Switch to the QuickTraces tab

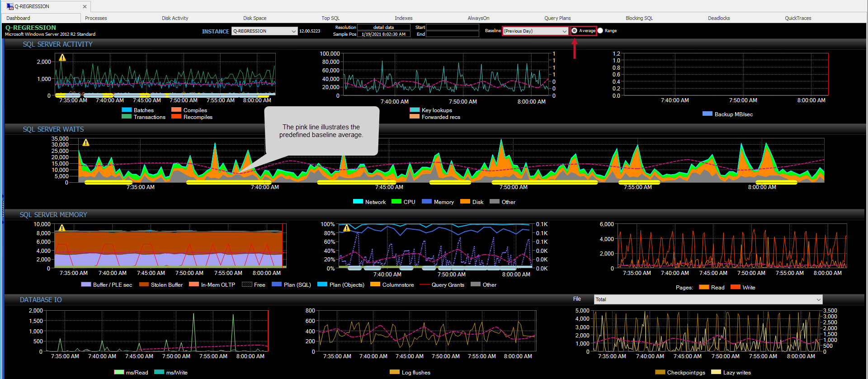(x=798, y=18)
